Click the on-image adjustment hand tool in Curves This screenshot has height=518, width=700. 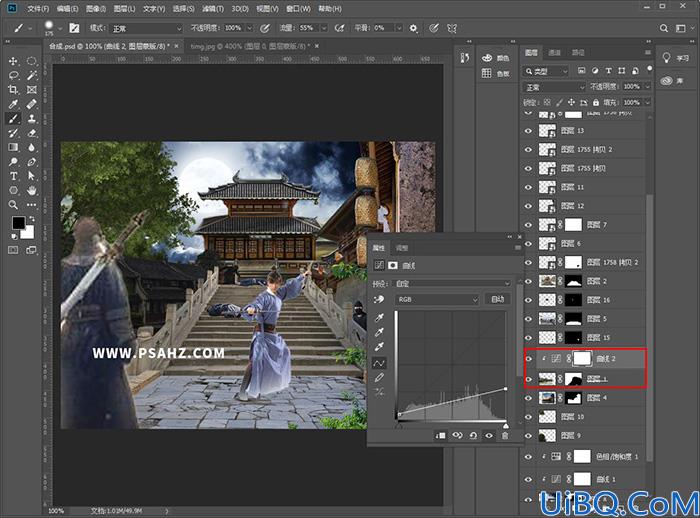(379, 300)
